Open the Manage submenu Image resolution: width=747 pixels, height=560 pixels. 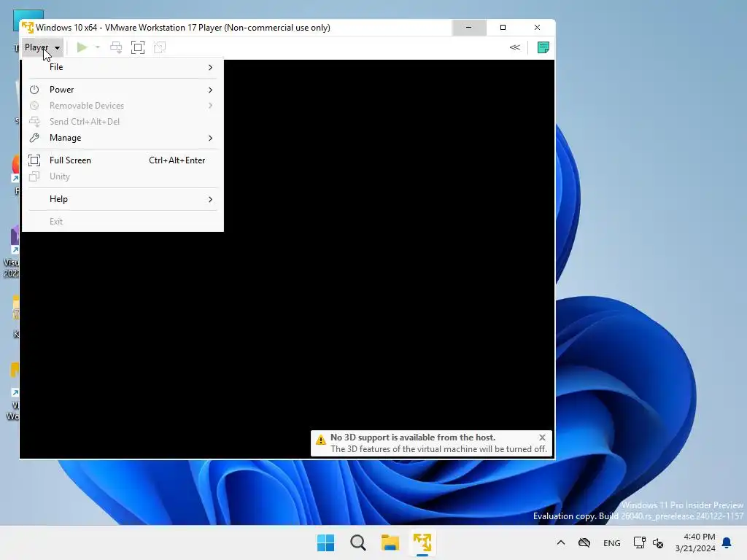coord(123,138)
